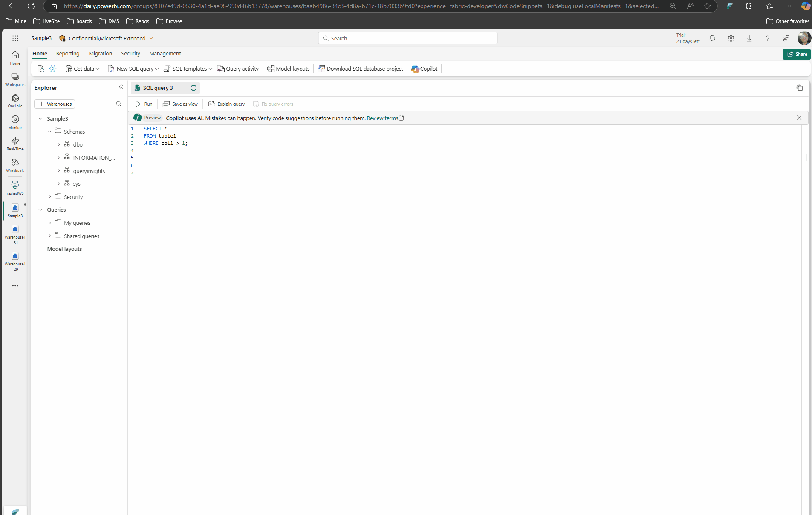Expand the sensitivity label dropdown chevron
The height and width of the screenshot is (515, 812).
click(x=151, y=38)
